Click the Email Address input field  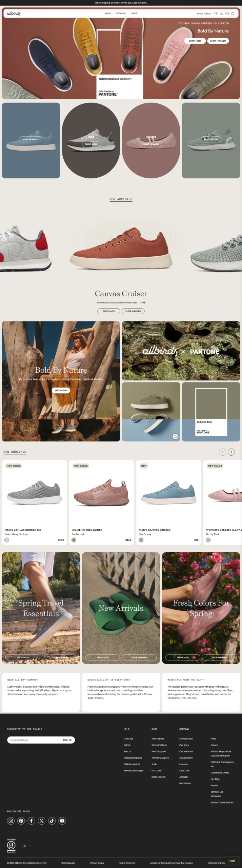click(x=34, y=740)
